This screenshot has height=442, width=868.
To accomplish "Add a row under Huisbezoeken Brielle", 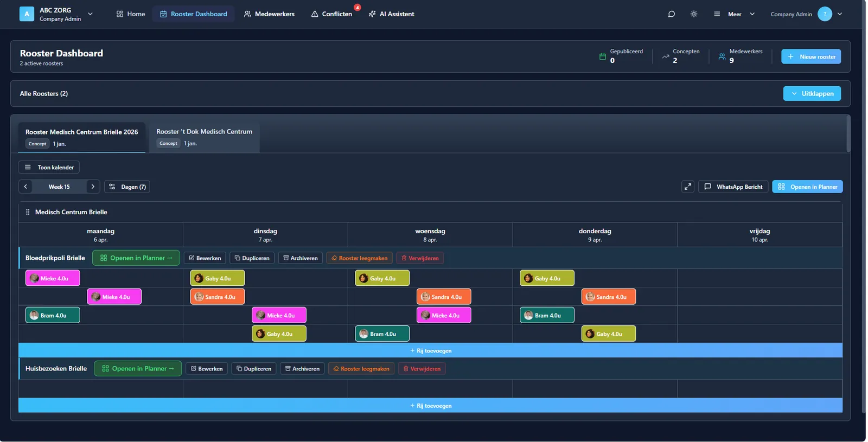I will pos(431,406).
